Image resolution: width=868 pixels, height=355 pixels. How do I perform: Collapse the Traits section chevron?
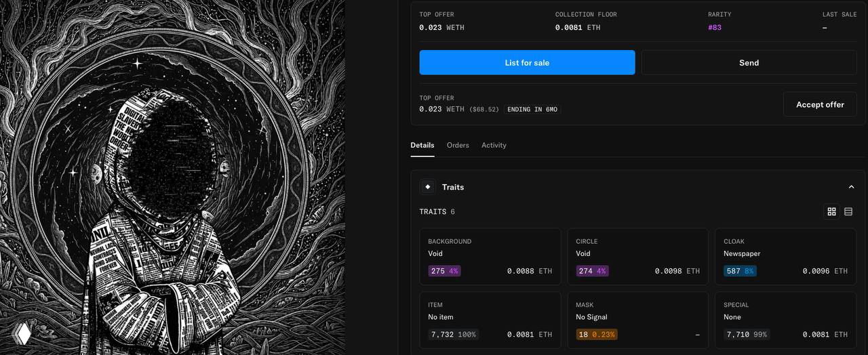click(851, 187)
